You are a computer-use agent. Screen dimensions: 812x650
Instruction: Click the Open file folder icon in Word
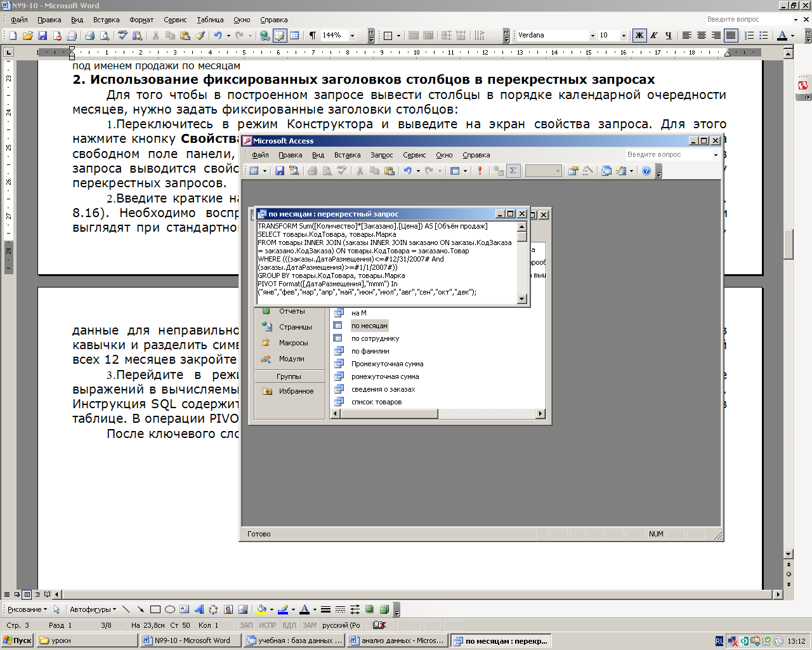28,36
